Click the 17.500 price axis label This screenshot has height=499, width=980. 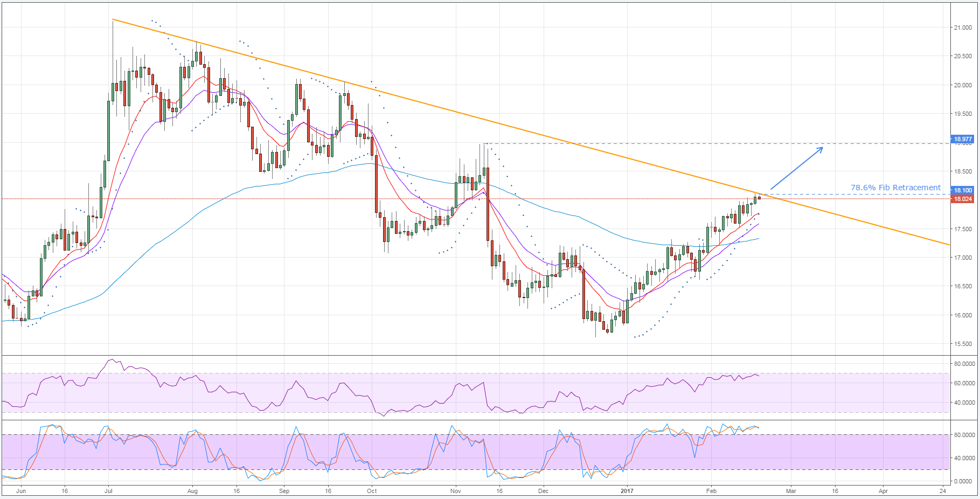tap(963, 229)
